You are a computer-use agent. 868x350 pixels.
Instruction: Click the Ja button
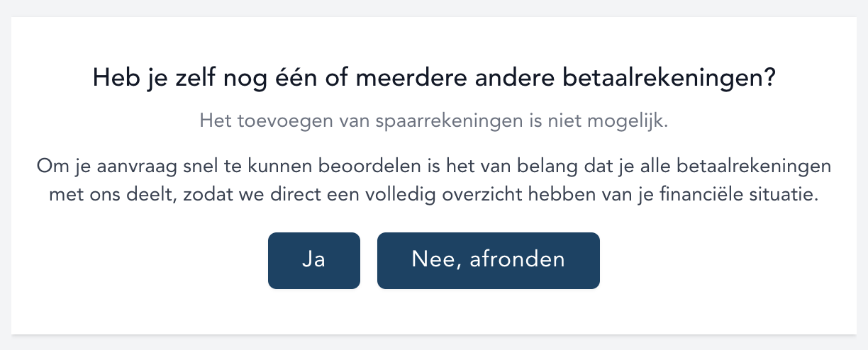click(313, 260)
